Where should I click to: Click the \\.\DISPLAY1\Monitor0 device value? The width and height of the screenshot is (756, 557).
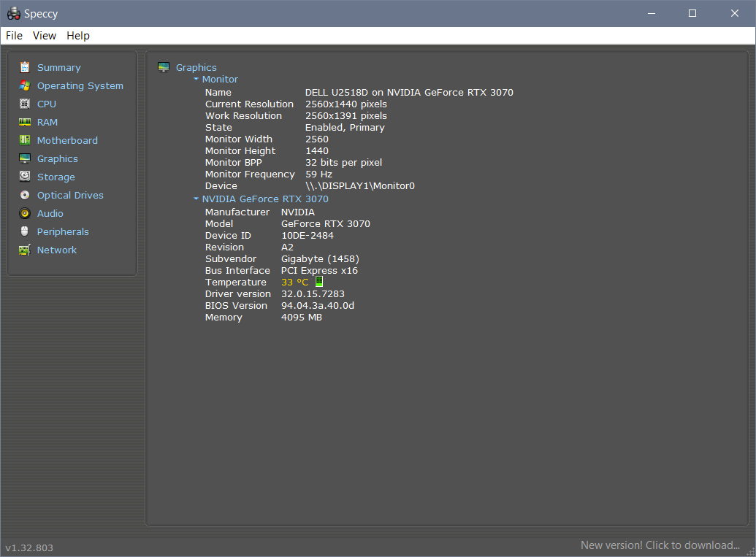[x=359, y=185]
